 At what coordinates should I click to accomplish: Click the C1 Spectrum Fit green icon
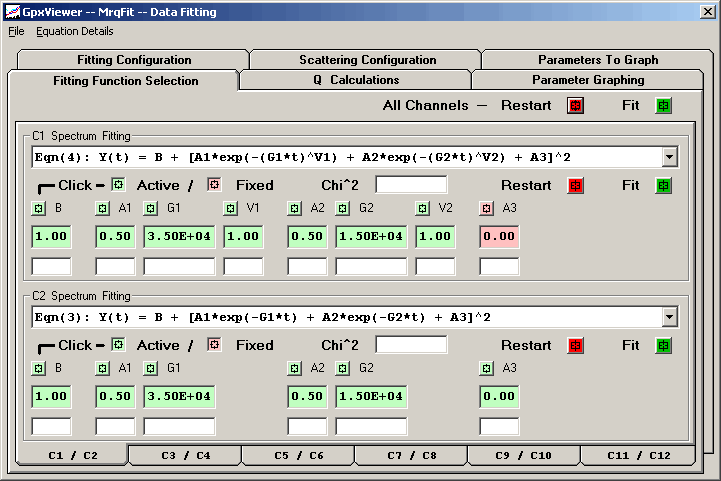point(663,186)
